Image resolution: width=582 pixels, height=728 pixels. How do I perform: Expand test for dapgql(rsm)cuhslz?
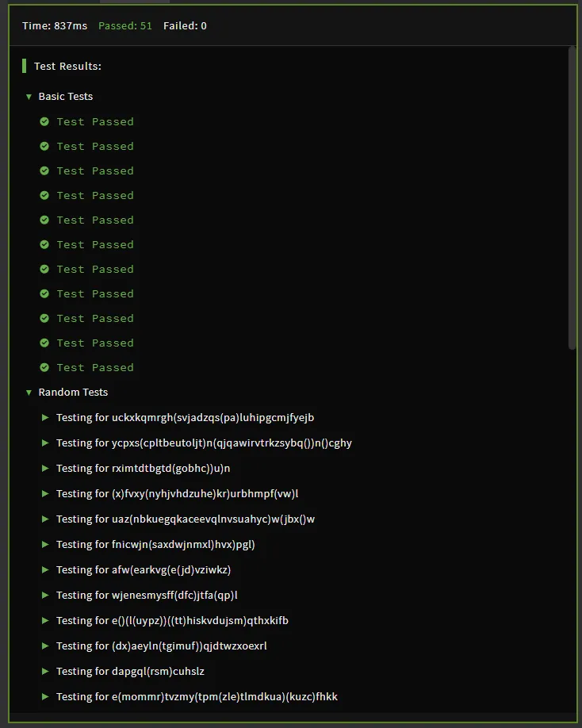pyautogui.click(x=45, y=672)
